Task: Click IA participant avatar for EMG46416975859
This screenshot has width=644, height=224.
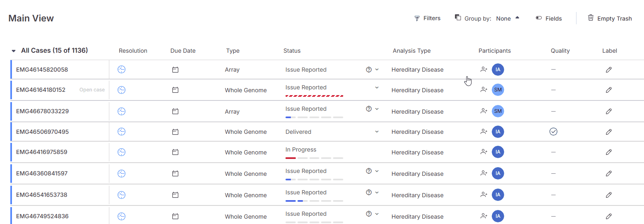Action: [498, 152]
